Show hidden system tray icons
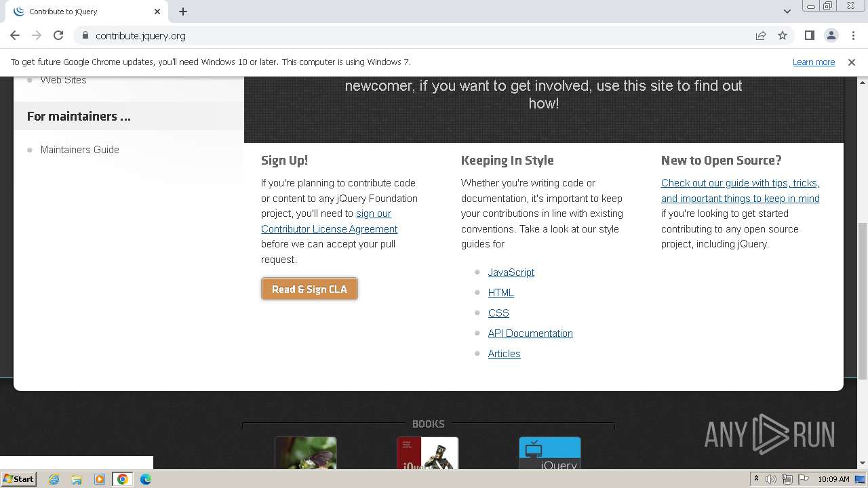868x488 pixels. pyautogui.click(x=757, y=479)
